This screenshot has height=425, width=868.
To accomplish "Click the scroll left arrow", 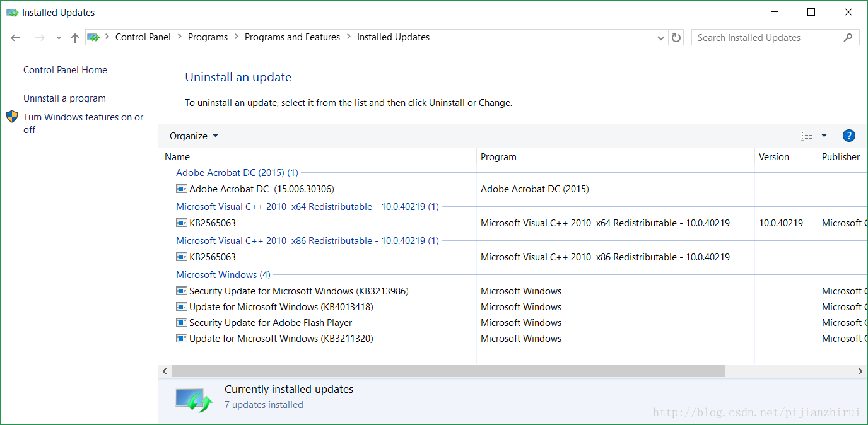I will pos(165,371).
